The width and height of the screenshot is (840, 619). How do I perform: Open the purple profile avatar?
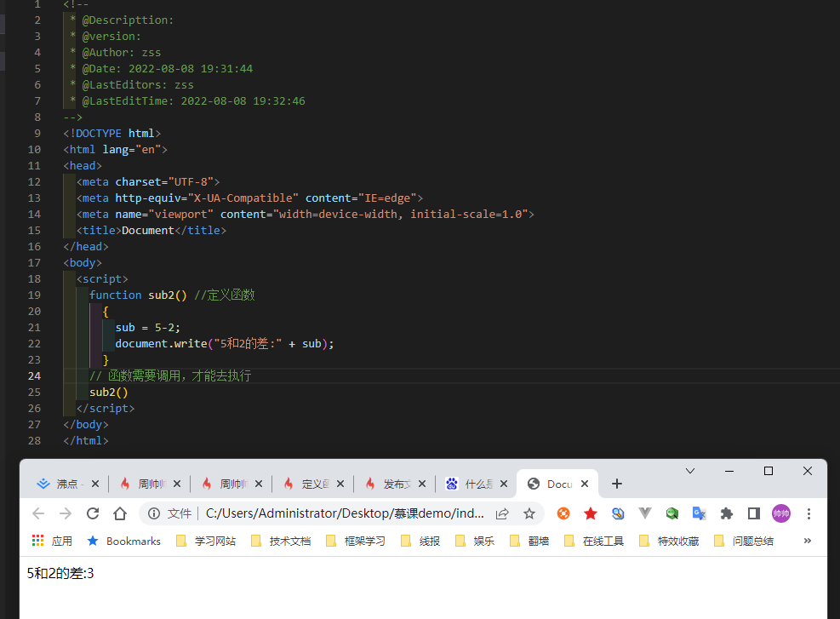pyautogui.click(x=781, y=513)
